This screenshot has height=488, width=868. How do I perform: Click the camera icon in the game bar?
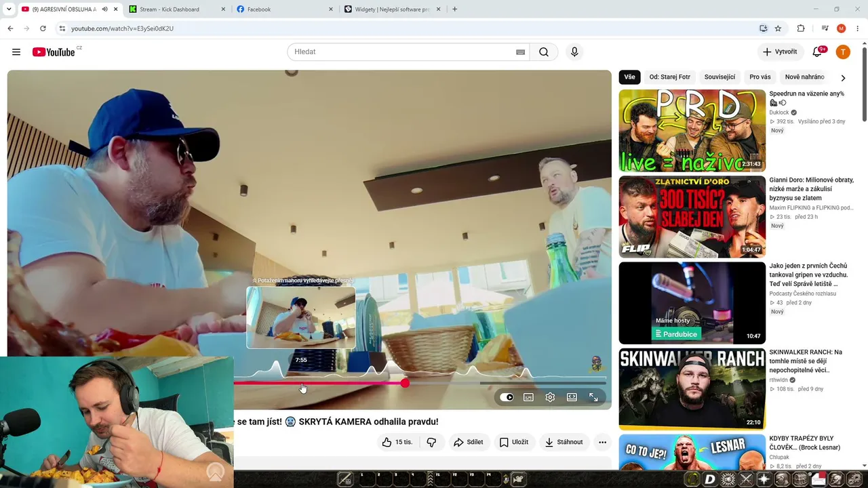coord(517,480)
